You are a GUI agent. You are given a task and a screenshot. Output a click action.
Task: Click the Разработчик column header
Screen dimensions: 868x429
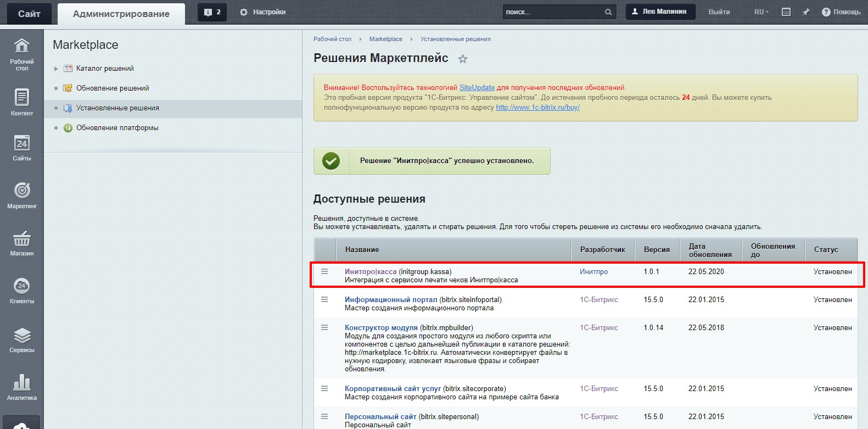(603, 249)
